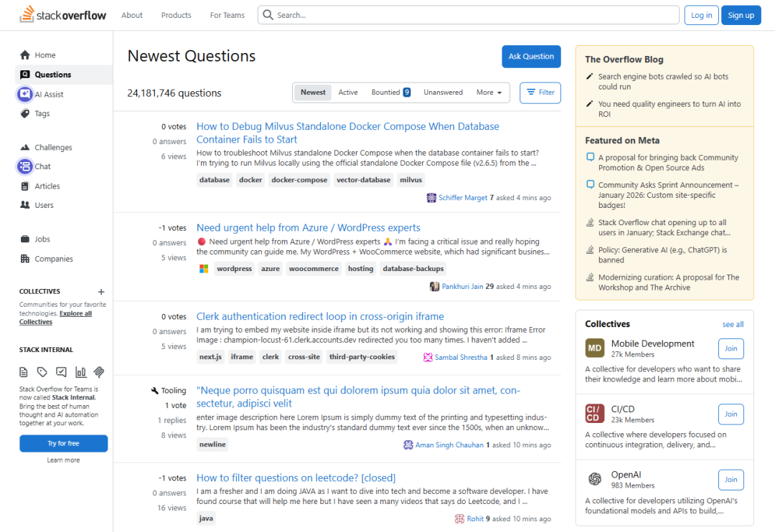
Task: Click Pankhuri Jain's user avatar
Action: (434, 287)
